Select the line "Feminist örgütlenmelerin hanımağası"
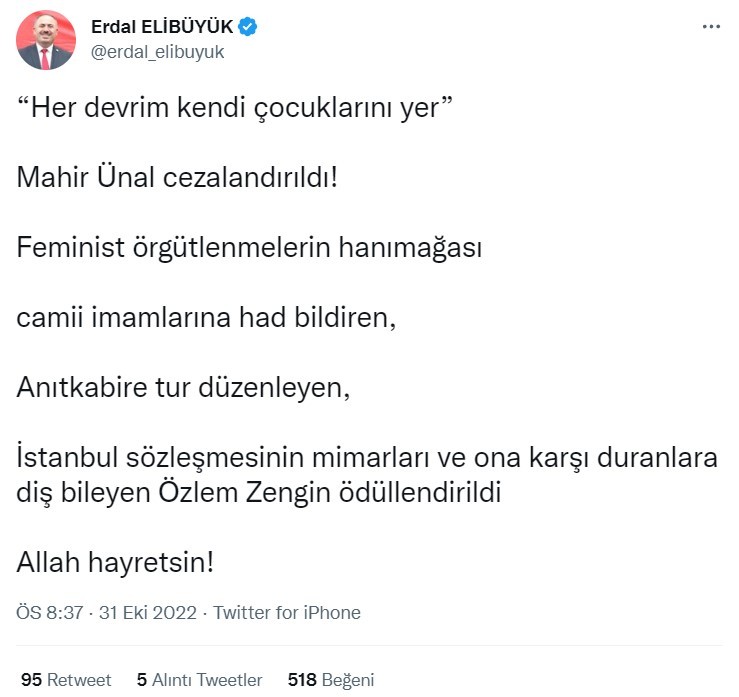 [x=250, y=246]
